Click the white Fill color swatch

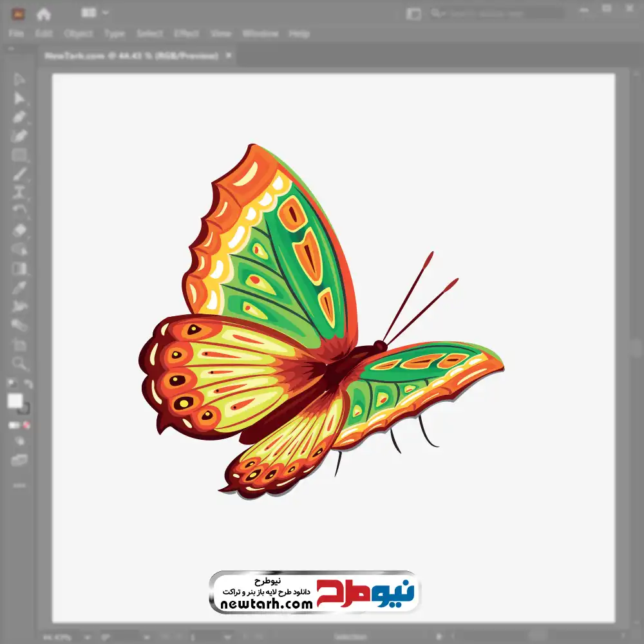coord(15,401)
